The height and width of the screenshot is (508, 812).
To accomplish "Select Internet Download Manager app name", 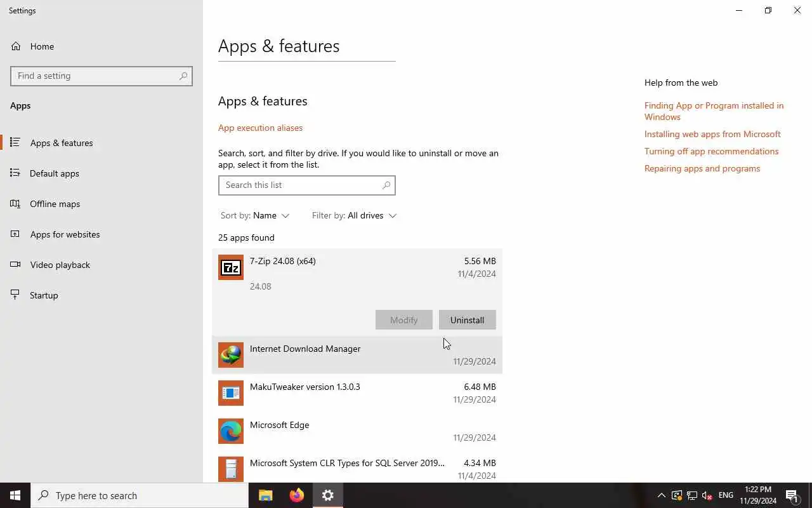I will pos(305,349).
